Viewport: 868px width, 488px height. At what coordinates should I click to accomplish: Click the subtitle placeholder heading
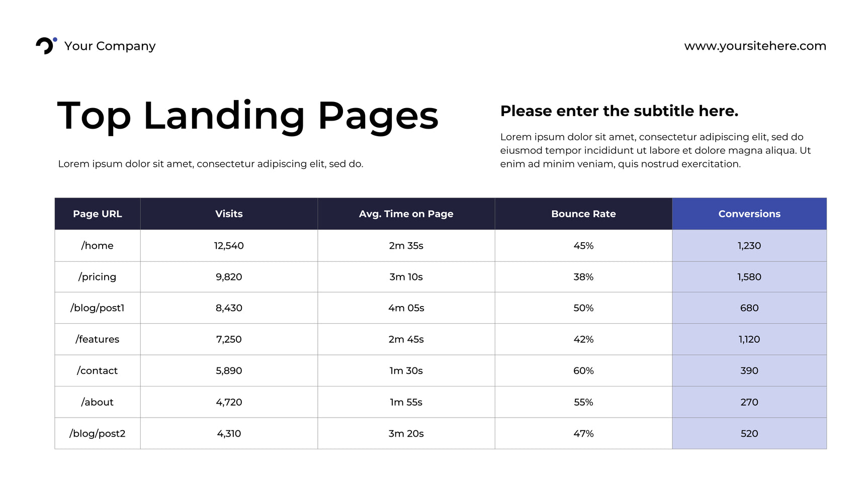tap(619, 111)
